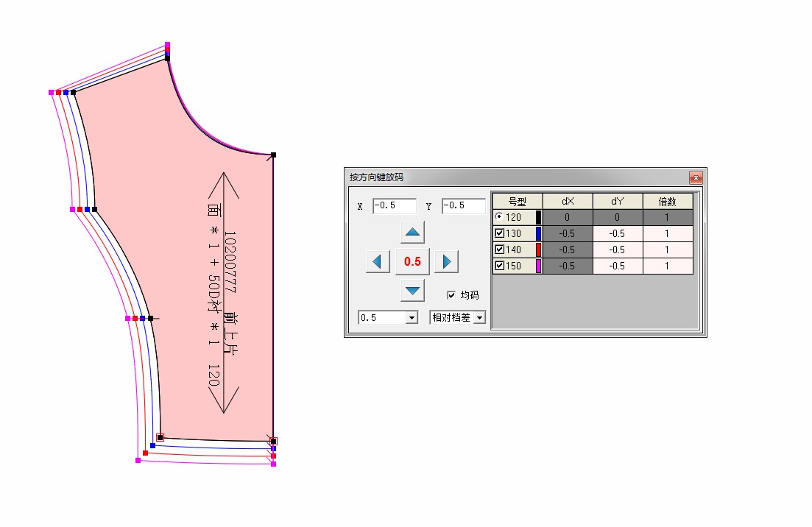Screen dimensions: 812x527
Task: Click the Y value input field
Action: pos(463,206)
